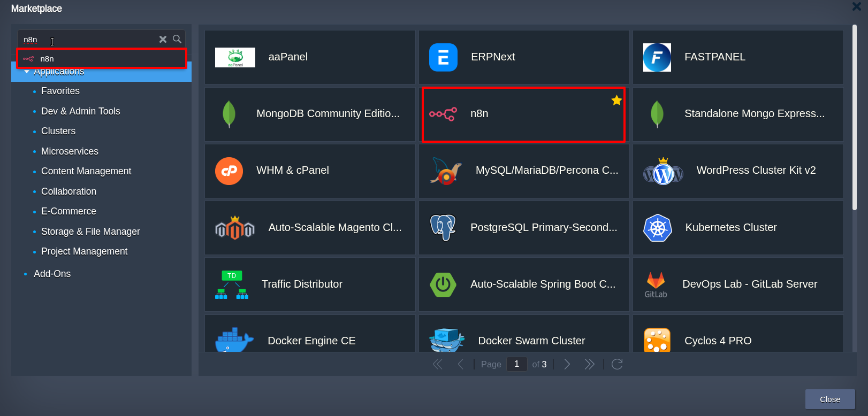Click the vertical scrollbar of app list
868x416 pixels.
[854, 118]
